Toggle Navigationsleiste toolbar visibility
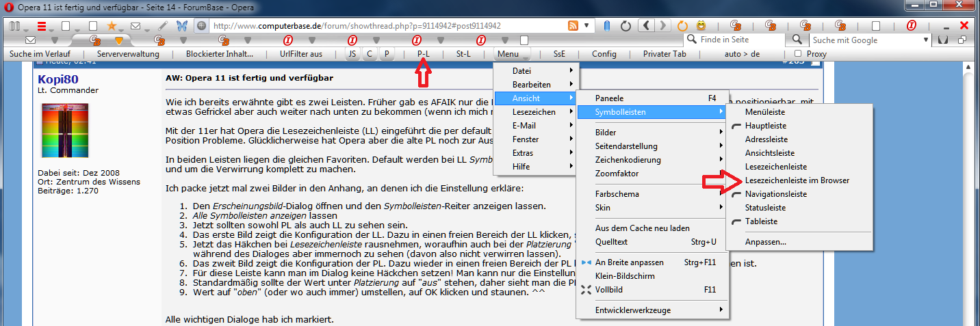Image resolution: width=980 pixels, height=326 pixels. coord(799,194)
